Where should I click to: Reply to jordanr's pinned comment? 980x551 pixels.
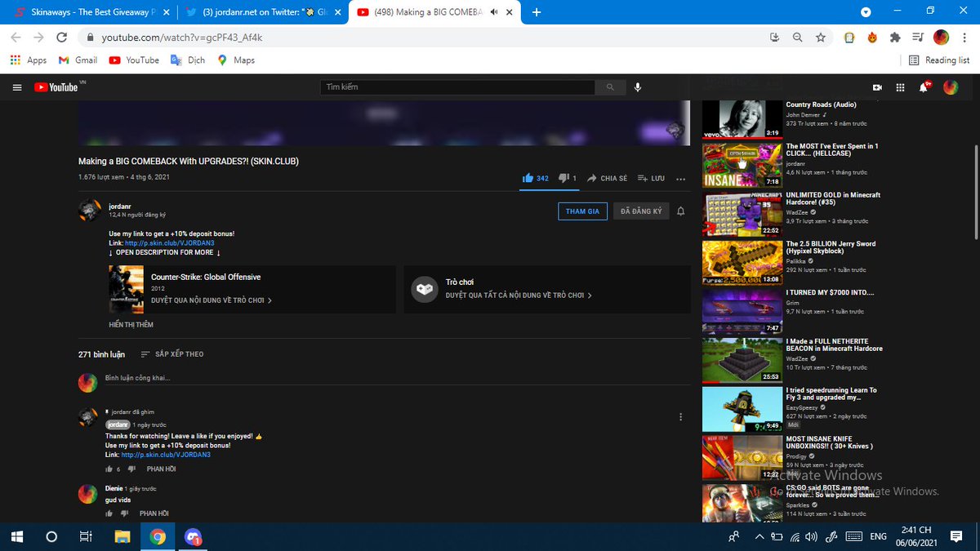coord(161,469)
